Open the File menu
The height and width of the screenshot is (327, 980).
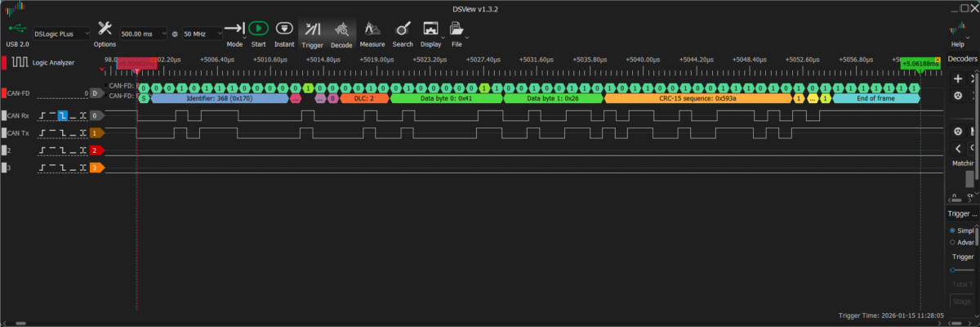457,33
